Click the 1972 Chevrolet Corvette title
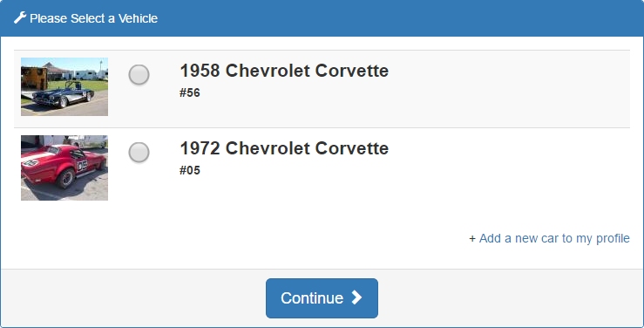 click(284, 148)
